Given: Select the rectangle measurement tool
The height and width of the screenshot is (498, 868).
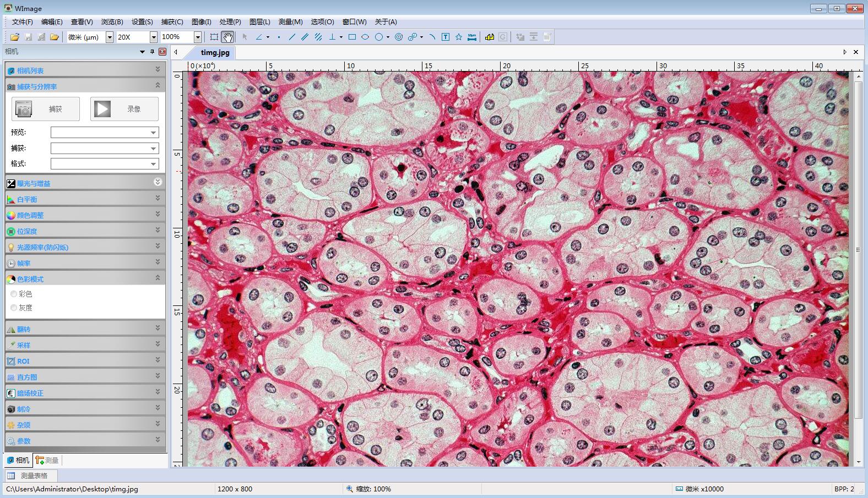Looking at the screenshot, I should [x=352, y=37].
